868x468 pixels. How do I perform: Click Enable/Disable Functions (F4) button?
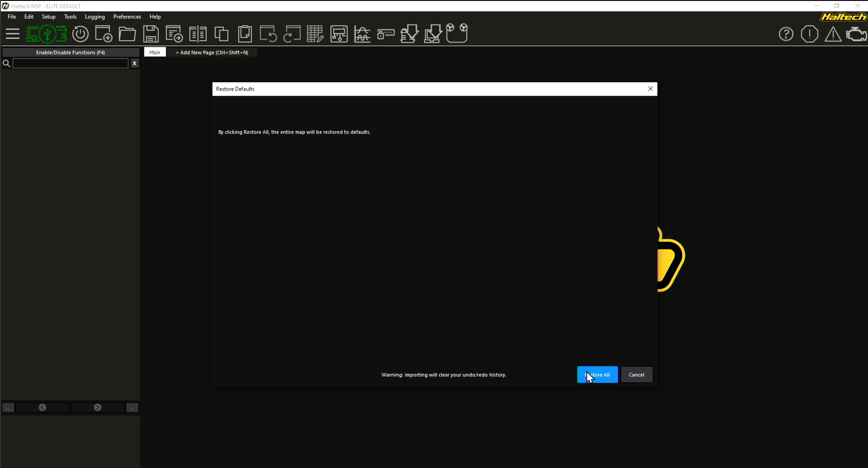(70, 52)
